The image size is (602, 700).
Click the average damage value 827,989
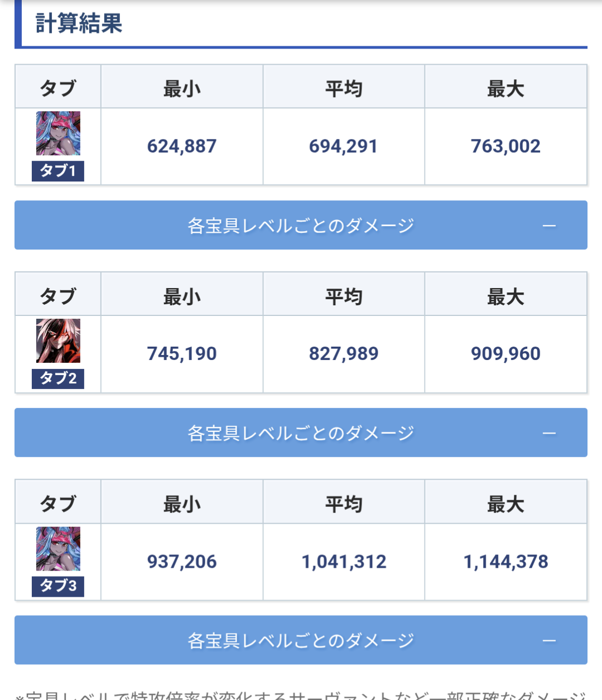(x=344, y=354)
